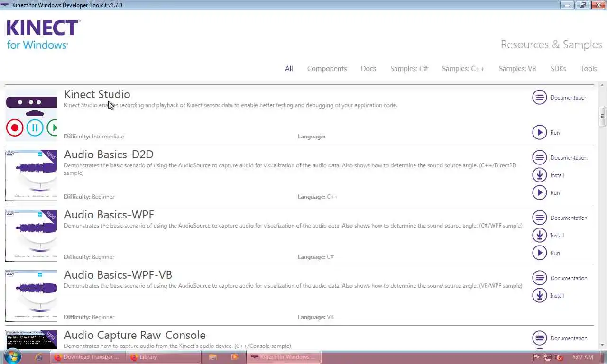Click the Run label for Audio Basics-D2D
Image resolution: width=607 pixels, height=364 pixels.
tap(555, 193)
